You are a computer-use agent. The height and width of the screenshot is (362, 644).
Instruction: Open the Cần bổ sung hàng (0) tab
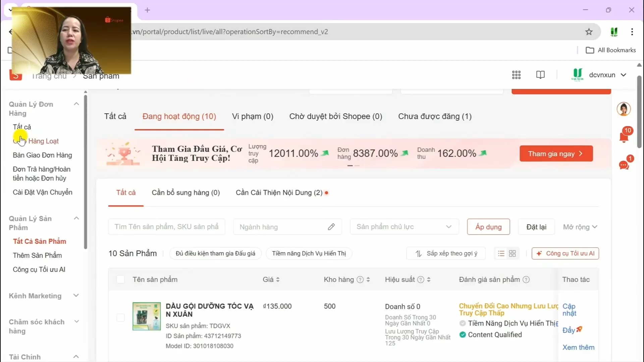(186, 193)
